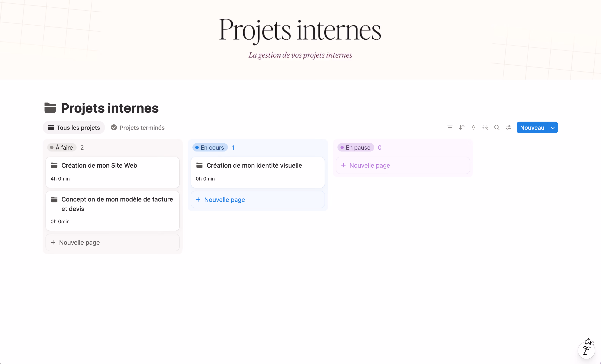Image resolution: width=601 pixels, height=364 pixels.
Task: Click the Notion AI assistant face icon
Action: tap(587, 349)
